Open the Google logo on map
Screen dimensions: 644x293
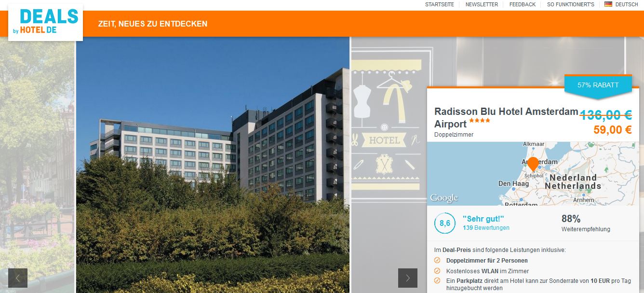click(x=444, y=198)
